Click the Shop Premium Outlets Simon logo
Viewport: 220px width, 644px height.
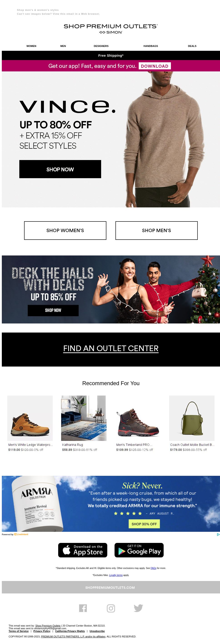coord(111,29)
